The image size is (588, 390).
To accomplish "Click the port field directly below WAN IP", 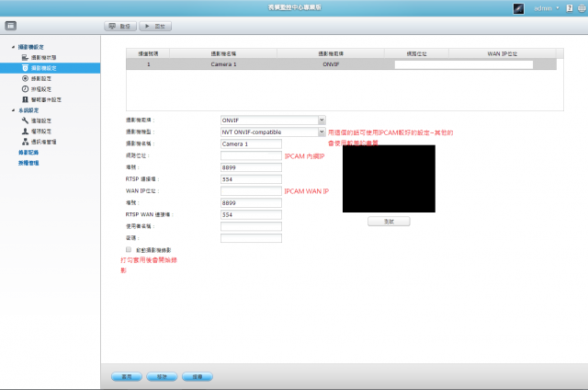I will click(x=251, y=202).
